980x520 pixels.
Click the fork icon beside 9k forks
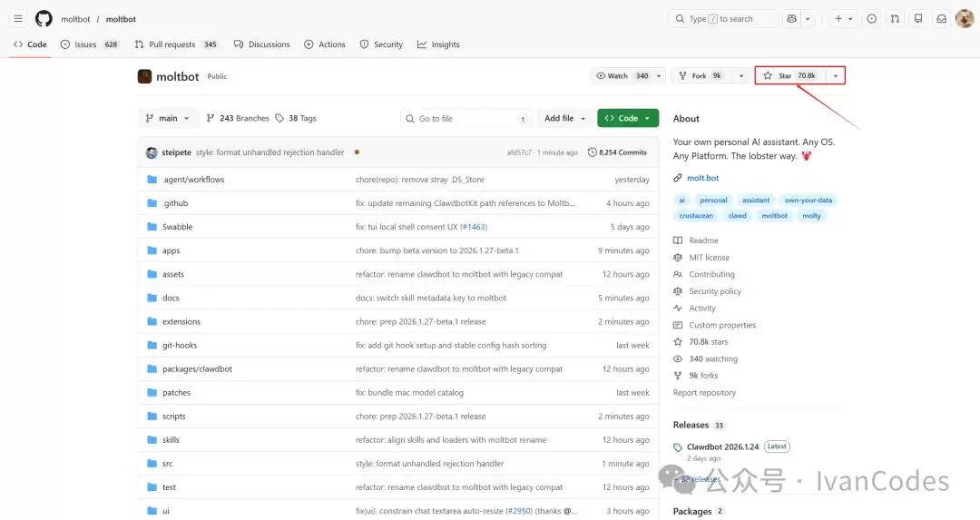click(x=678, y=376)
